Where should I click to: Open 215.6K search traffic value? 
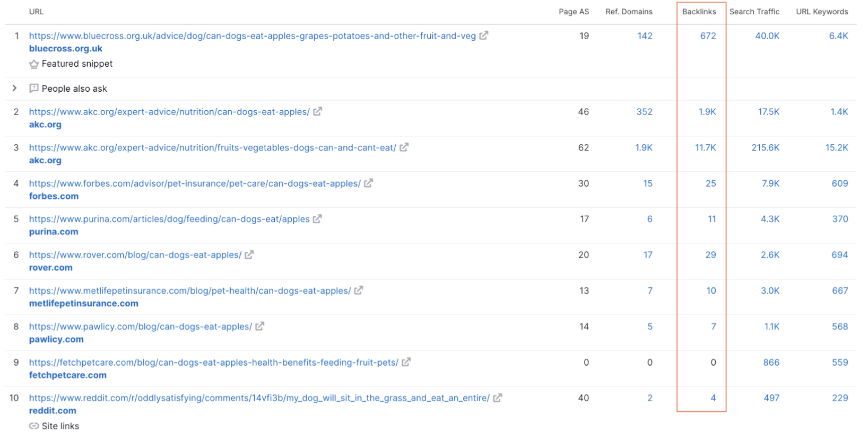pyautogui.click(x=765, y=148)
